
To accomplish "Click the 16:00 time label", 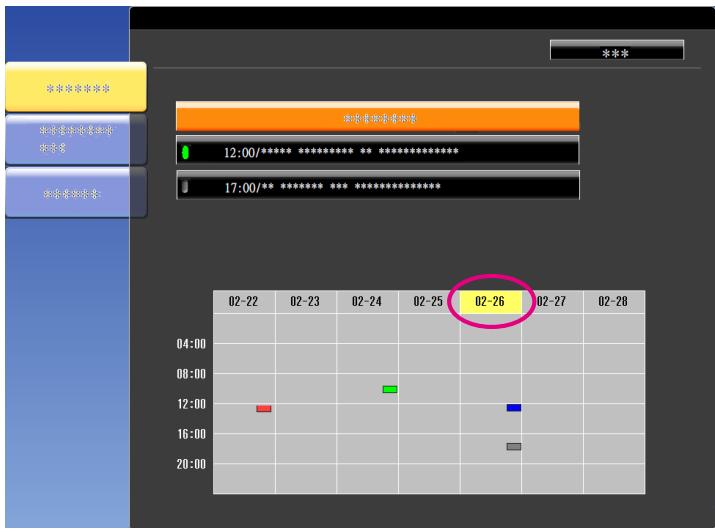I will (x=191, y=434).
